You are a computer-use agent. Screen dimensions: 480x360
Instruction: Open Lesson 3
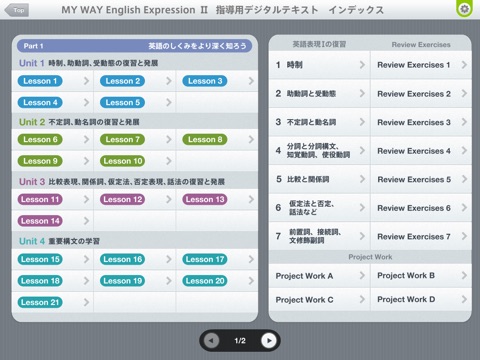point(205,81)
